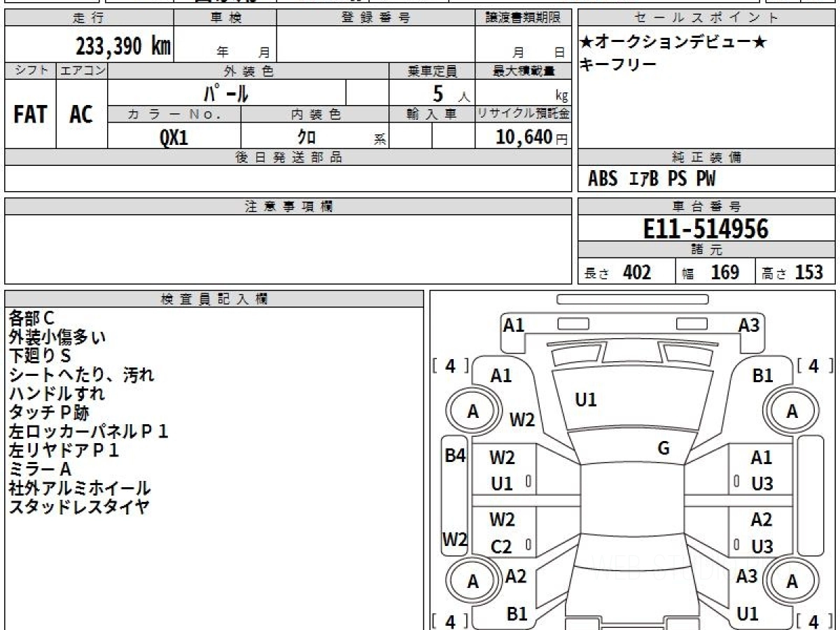Image resolution: width=840 pixels, height=630 pixels.
Task: Select the 外装色 header cell
Action: [248, 71]
